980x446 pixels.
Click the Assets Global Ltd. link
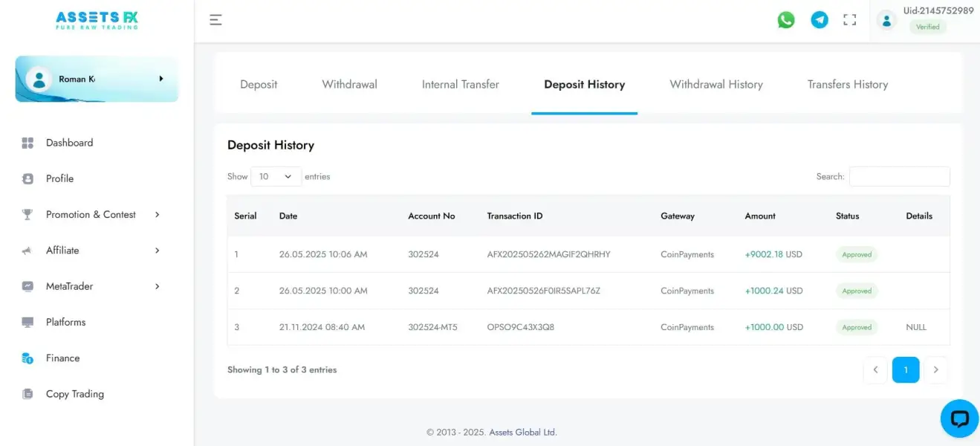click(x=522, y=433)
